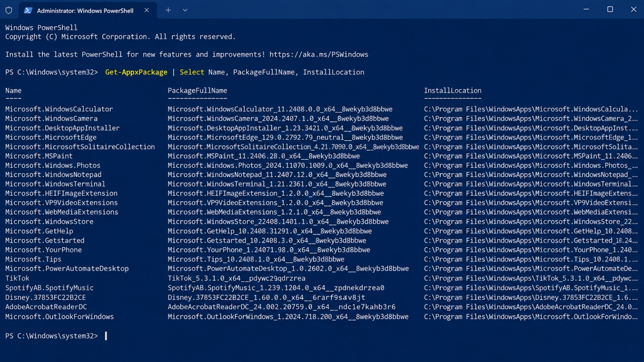Image resolution: width=644 pixels, height=362 pixels.
Task: Click Microsoft.YourPhone in the Name column
Action: coord(43,250)
